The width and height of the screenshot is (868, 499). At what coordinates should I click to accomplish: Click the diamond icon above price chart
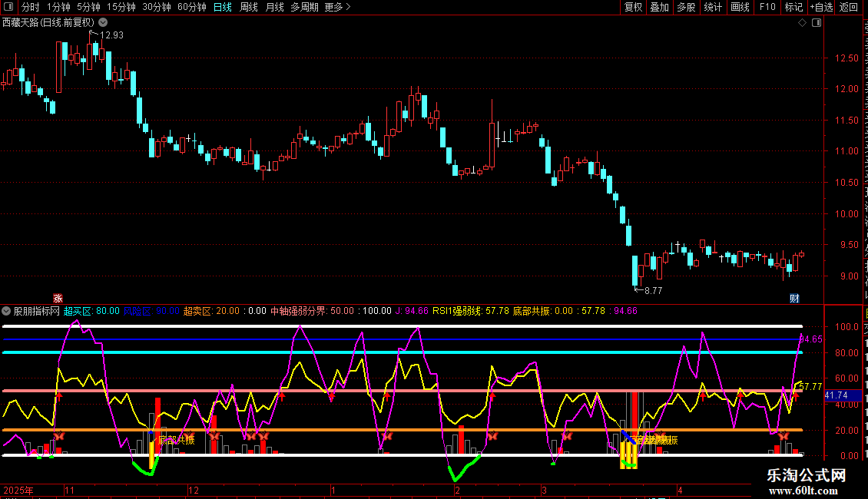point(802,23)
